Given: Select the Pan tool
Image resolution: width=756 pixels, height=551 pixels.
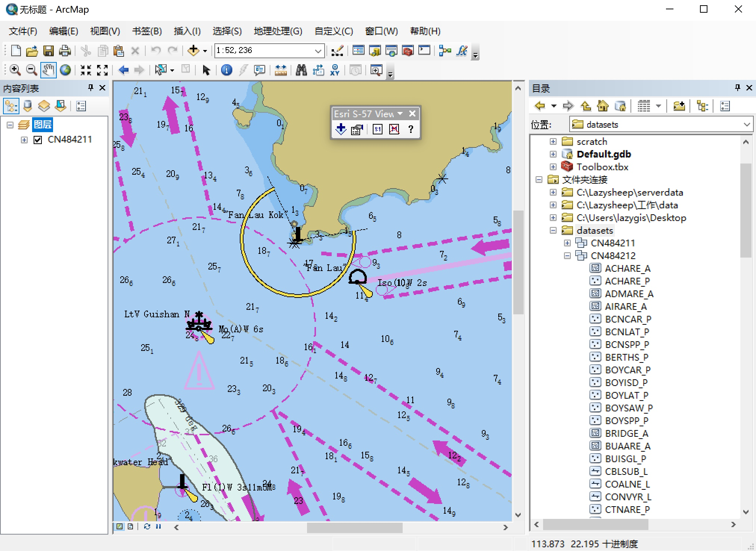Looking at the screenshot, I should tap(48, 70).
